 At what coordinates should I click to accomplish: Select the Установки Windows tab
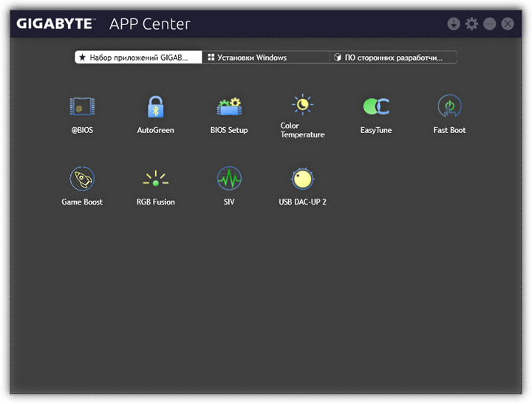(x=266, y=57)
